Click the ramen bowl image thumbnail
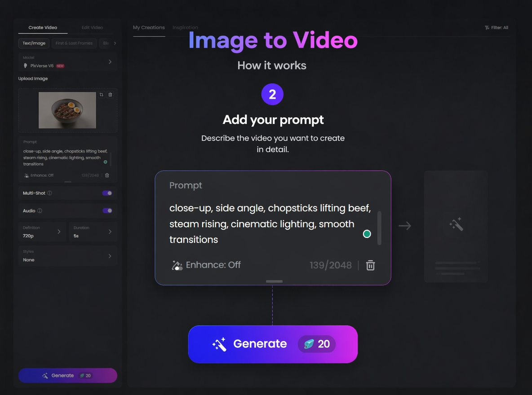This screenshot has height=395, width=532. (x=67, y=110)
